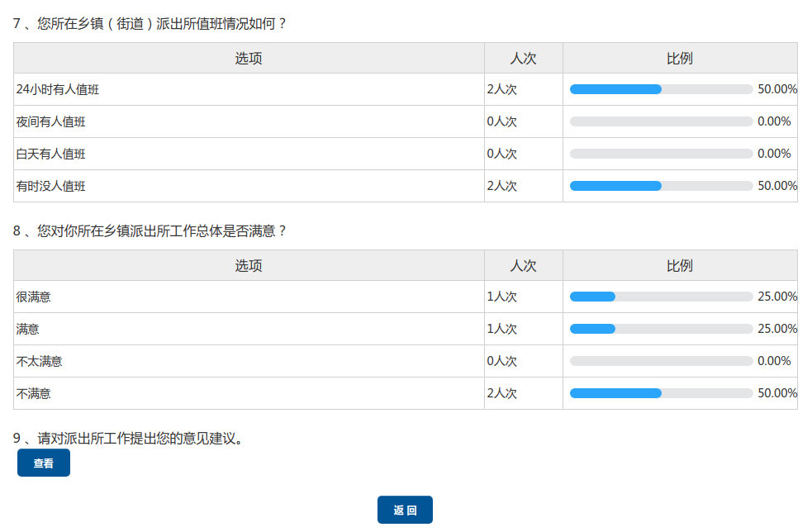Select the 夜间有人值班 option label
This screenshot has height=532, width=812.
(51, 121)
